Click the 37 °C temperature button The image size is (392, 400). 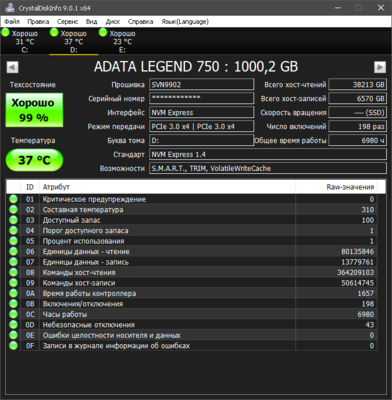[x=34, y=160]
